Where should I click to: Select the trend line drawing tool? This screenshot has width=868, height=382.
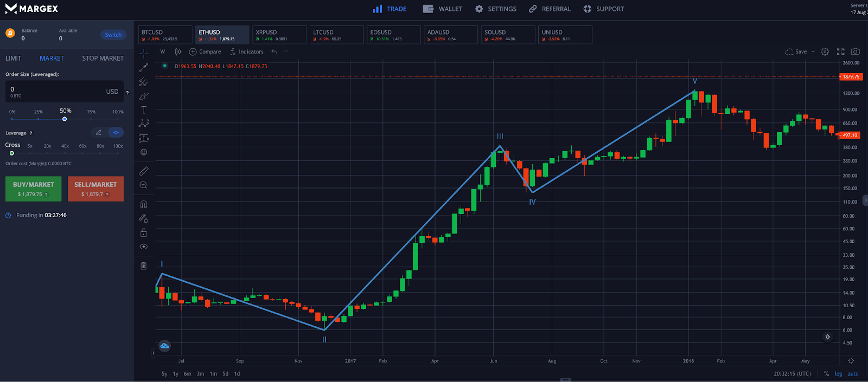pos(144,68)
